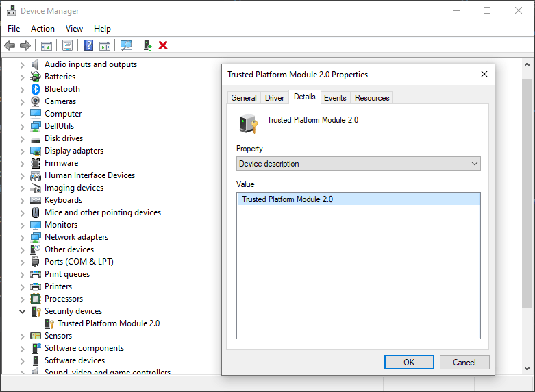Close the TPM 2.0 Properties dialog

click(484, 74)
